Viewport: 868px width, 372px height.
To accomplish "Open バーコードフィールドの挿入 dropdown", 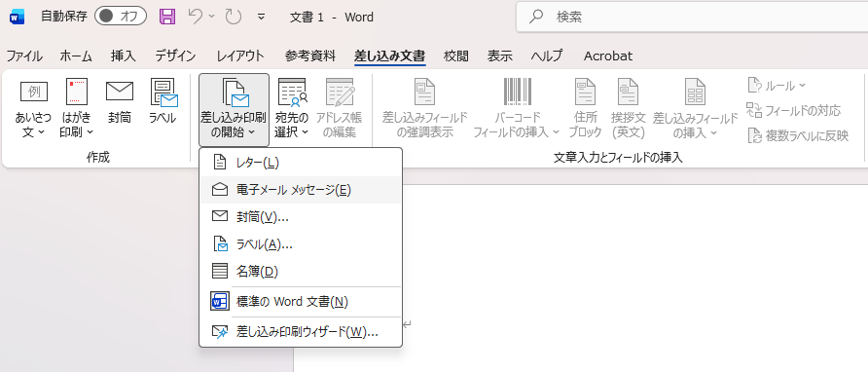I will (x=517, y=109).
